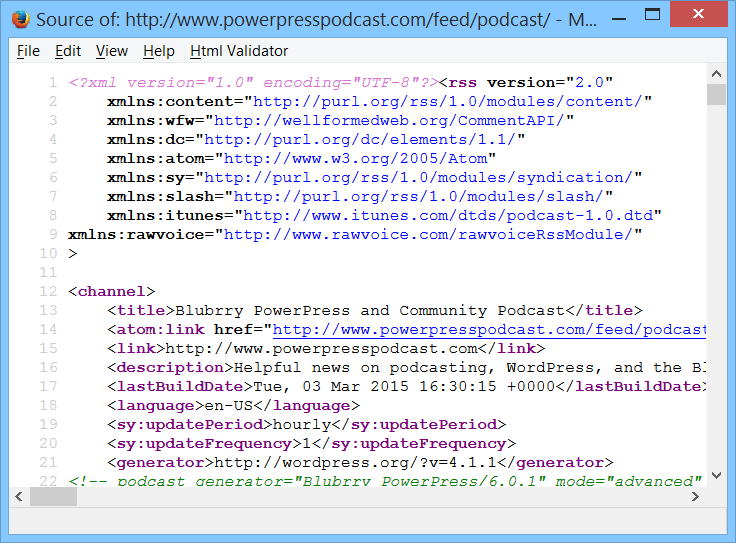
Task: Click the podcast_generator comment line
Action: tap(385, 481)
